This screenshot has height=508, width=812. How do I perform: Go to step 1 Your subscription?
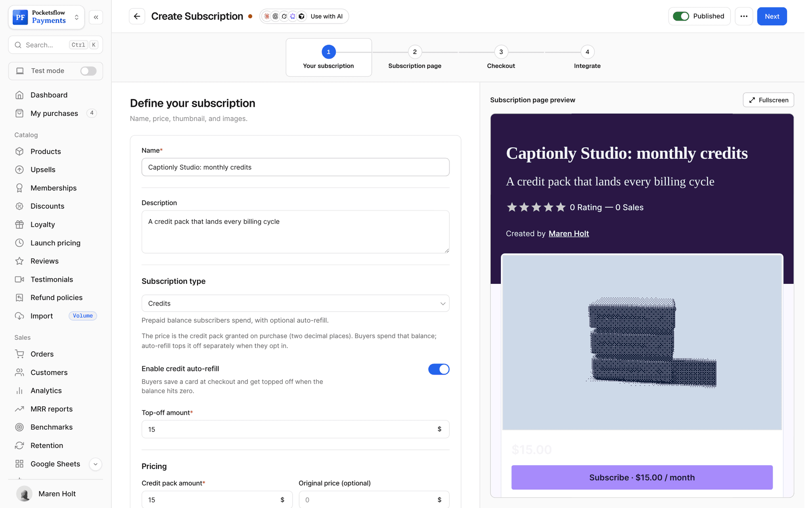tap(328, 57)
